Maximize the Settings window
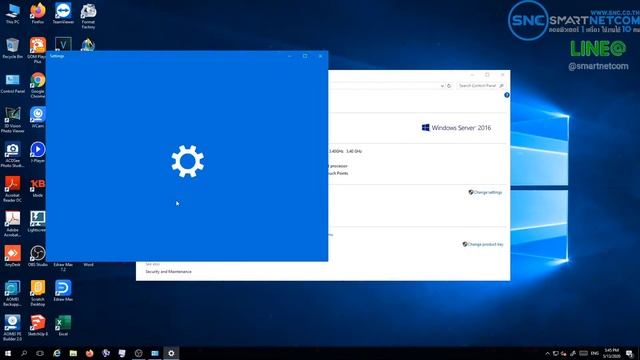The height and width of the screenshot is (360, 640). (x=305, y=56)
